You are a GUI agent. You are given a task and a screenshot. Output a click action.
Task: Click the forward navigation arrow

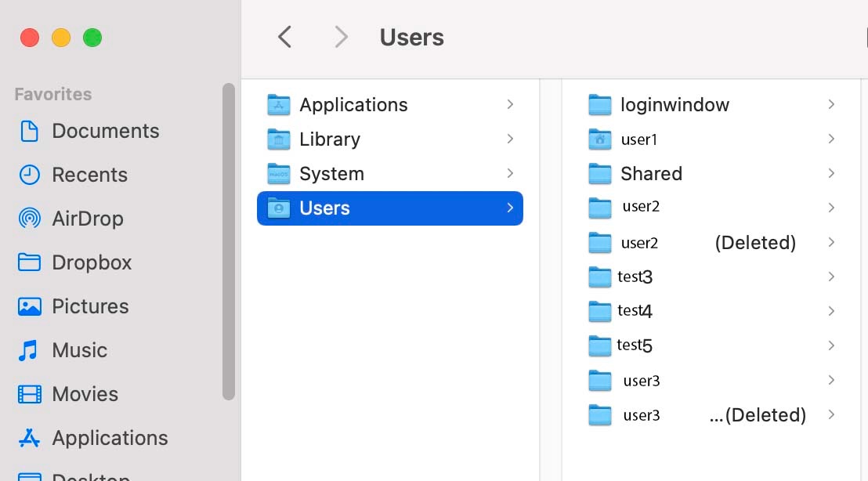(341, 37)
